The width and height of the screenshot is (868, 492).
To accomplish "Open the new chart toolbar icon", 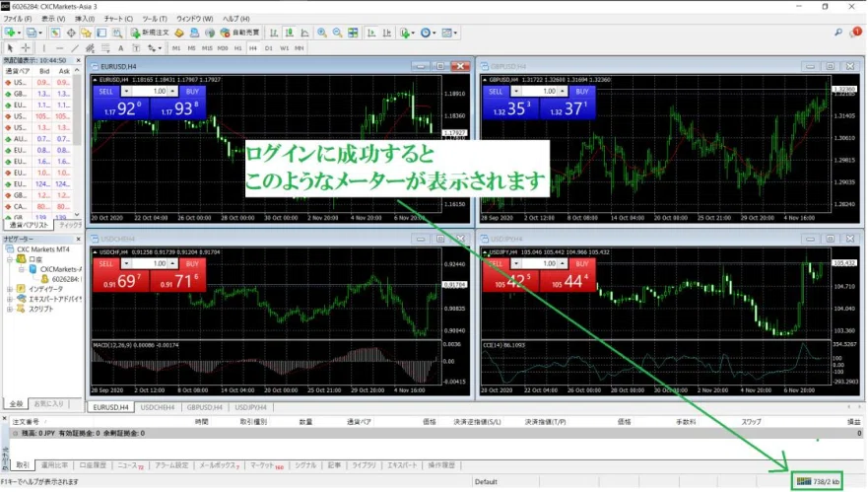I will click(12, 33).
